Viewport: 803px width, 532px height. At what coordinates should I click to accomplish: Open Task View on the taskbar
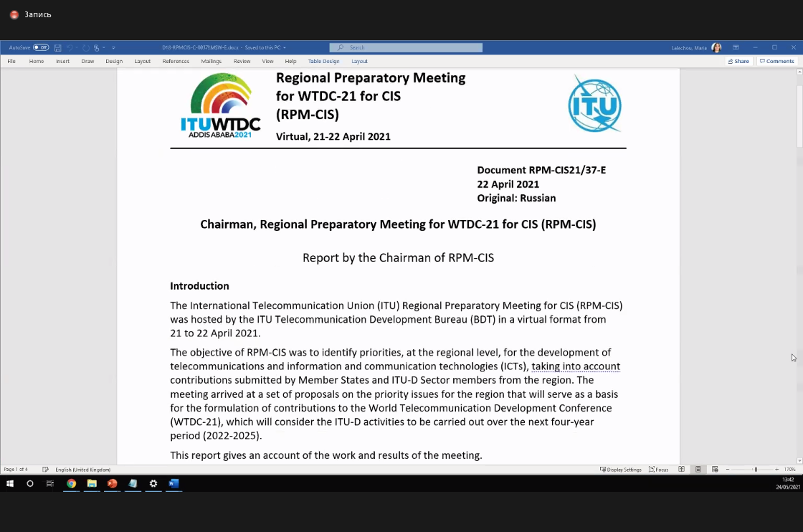coord(50,483)
